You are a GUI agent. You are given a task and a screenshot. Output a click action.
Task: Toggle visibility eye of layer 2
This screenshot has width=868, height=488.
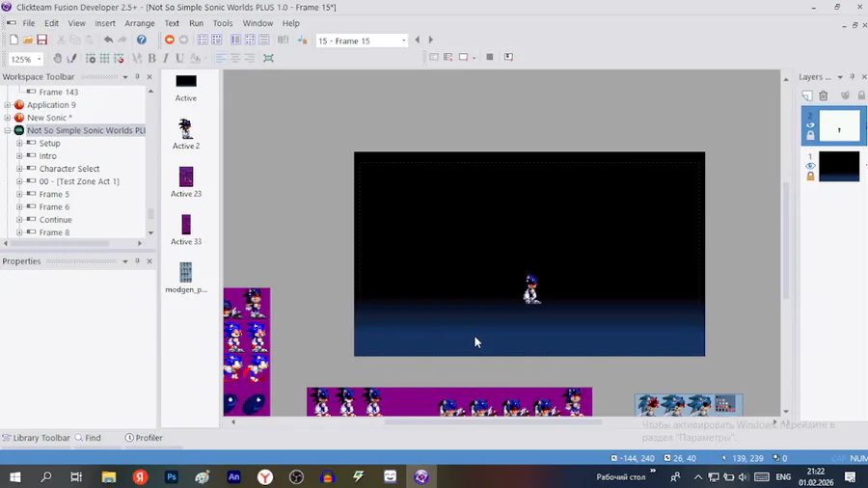[810, 125]
